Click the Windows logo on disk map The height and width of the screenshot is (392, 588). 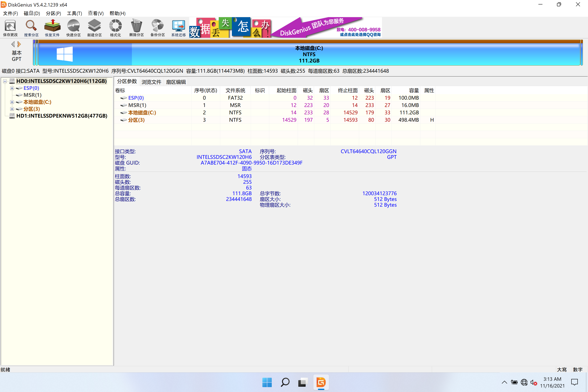65,54
